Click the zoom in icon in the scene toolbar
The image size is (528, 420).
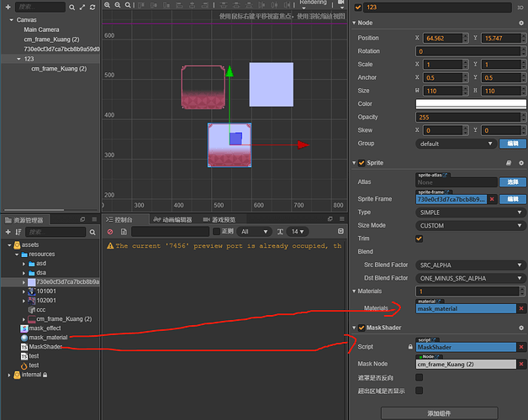(107, 5)
